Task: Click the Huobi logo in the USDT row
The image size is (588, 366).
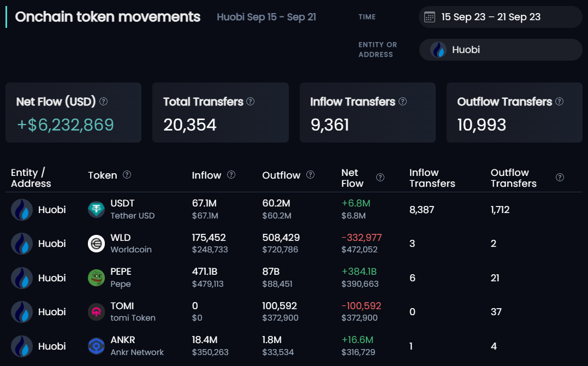Action: (x=22, y=209)
